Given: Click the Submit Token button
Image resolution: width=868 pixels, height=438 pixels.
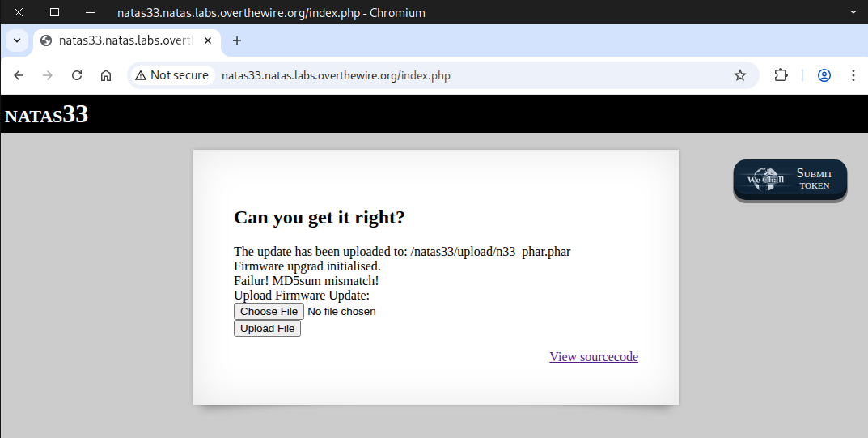Looking at the screenshot, I should tap(790, 180).
